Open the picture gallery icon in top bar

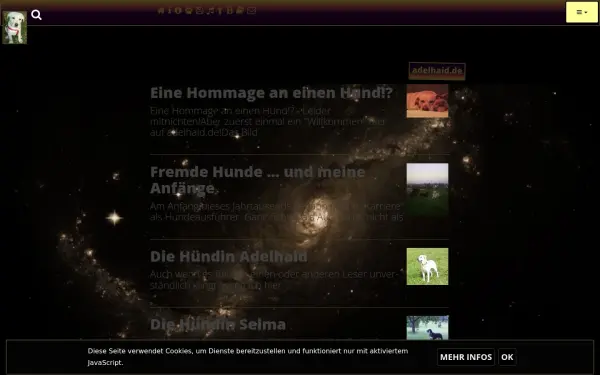199,11
